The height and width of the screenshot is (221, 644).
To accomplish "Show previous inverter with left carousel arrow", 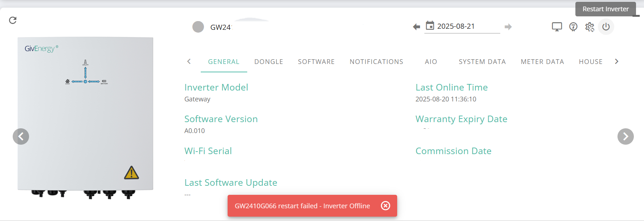I will pyautogui.click(x=21, y=137).
